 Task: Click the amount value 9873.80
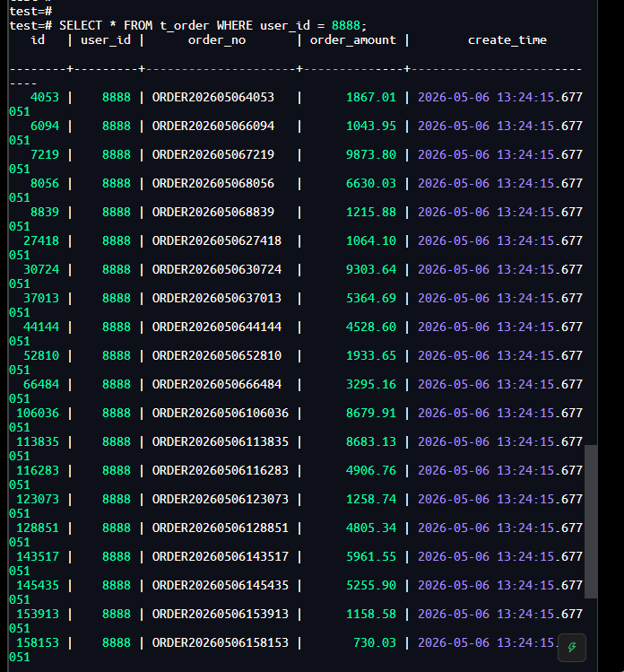pos(371,154)
